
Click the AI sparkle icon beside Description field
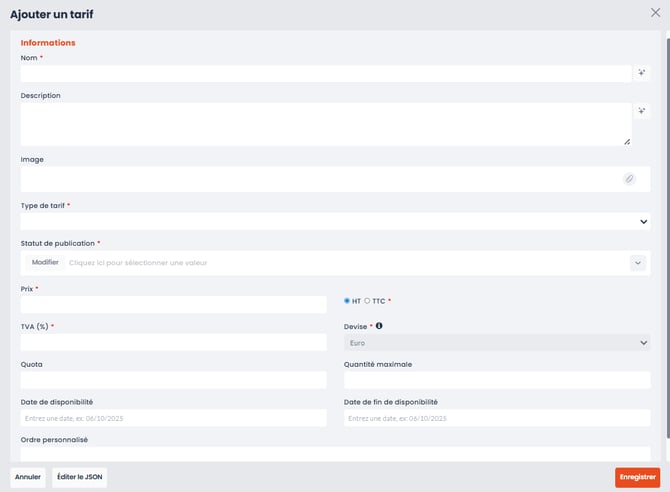(642, 111)
